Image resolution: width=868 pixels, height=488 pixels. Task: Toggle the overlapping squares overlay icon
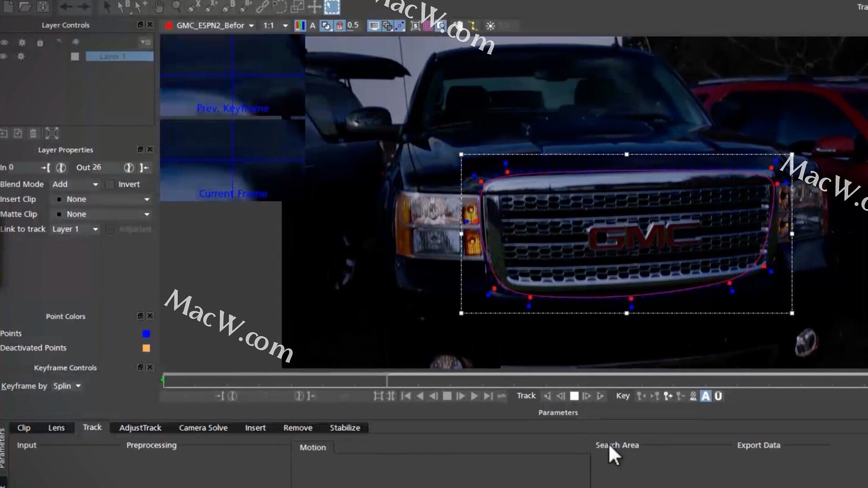point(387,26)
